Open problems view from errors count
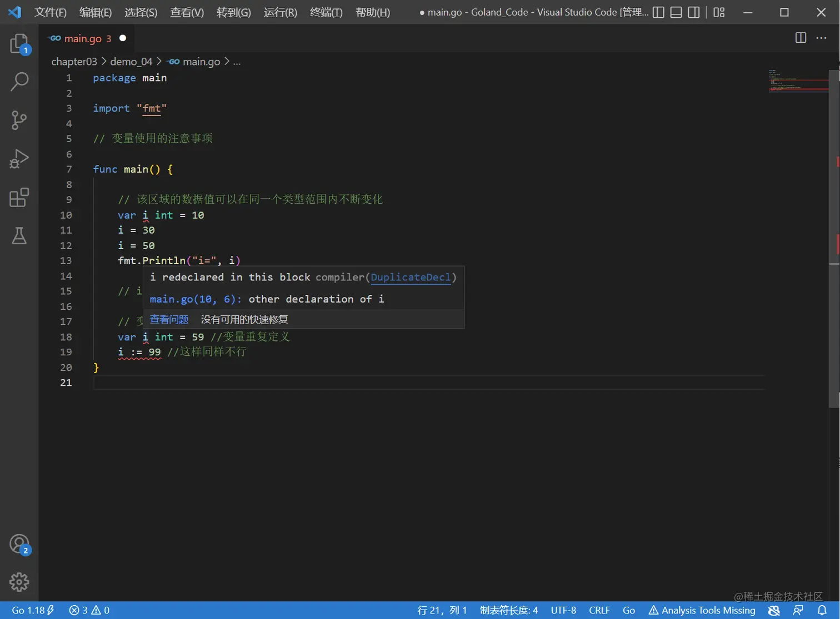This screenshot has height=619, width=840. click(x=89, y=610)
